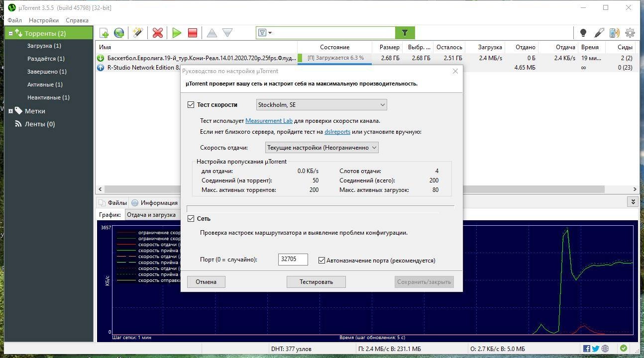This screenshot has height=358, width=644.
Task: Open the Stockholm, SE server dropdown
Action: click(x=322, y=105)
